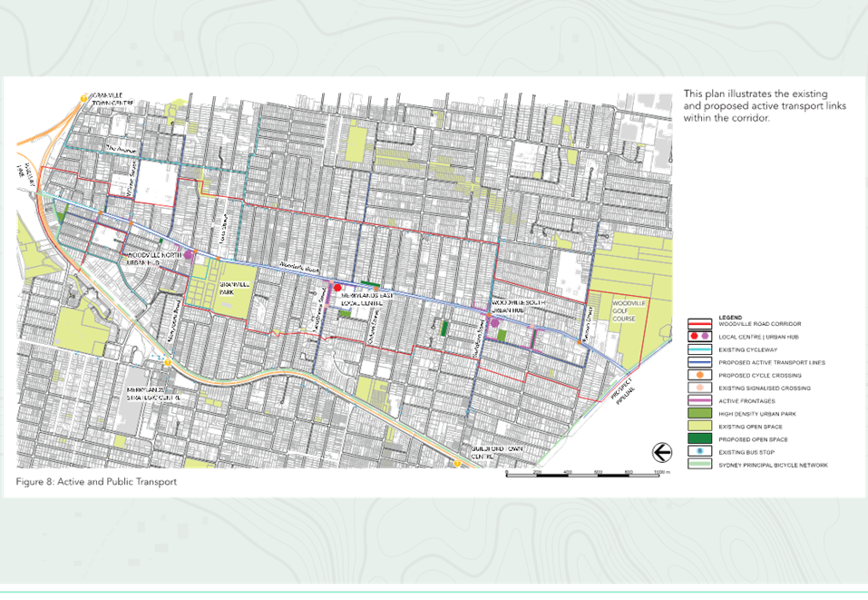Viewport: 868px width, 600px height.
Task: Click the Granville Town Centre train station icon
Action: 83,99
